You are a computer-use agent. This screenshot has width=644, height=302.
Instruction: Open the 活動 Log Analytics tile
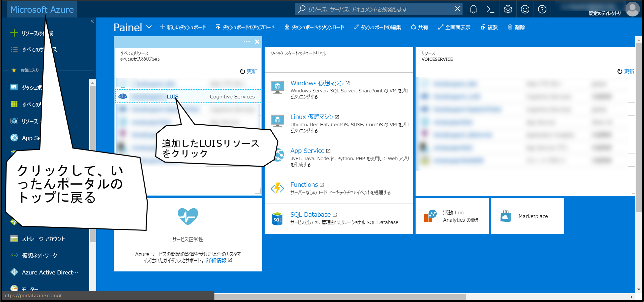click(x=452, y=216)
